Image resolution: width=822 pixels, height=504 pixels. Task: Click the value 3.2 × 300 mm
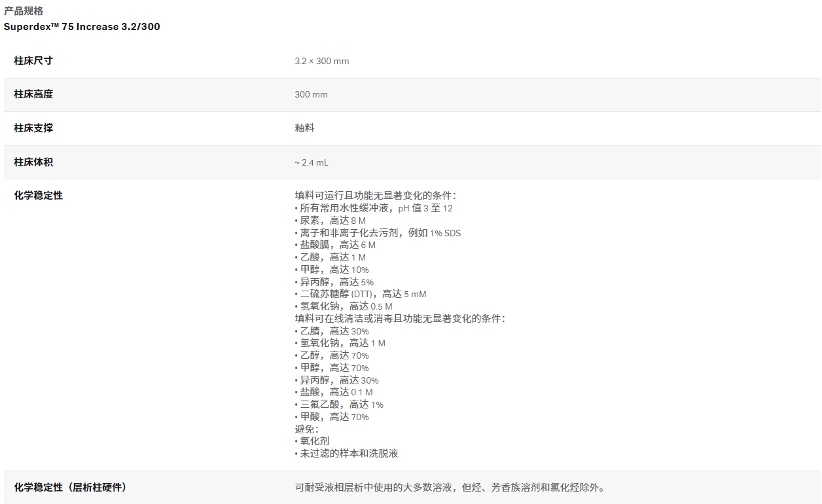[x=321, y=61]
